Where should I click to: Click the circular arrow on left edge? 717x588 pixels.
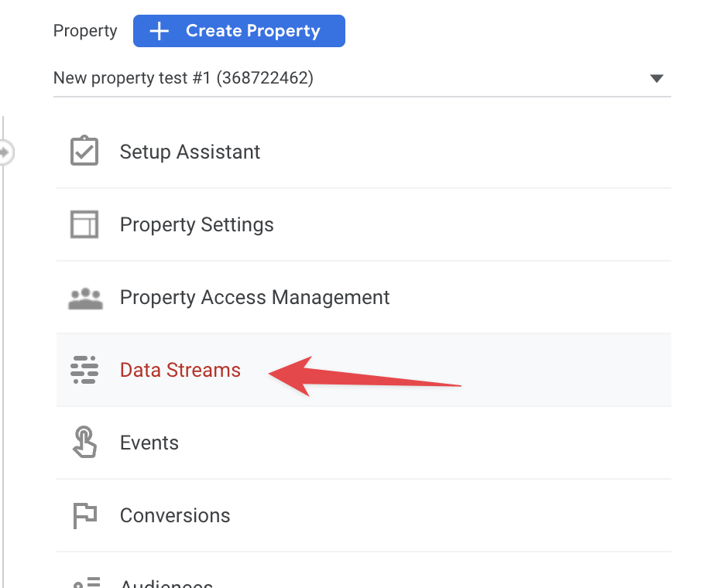tap(6, 152)
